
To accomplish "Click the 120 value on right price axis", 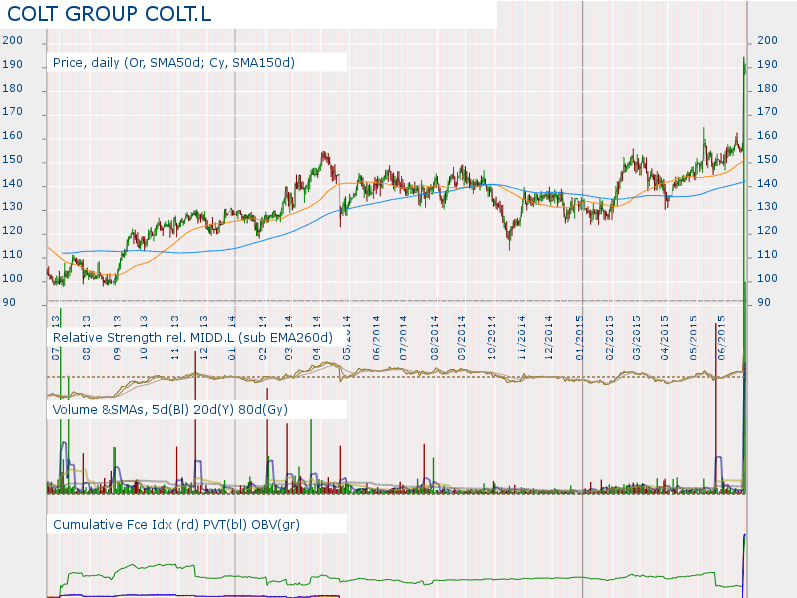I will click(768, 230).
